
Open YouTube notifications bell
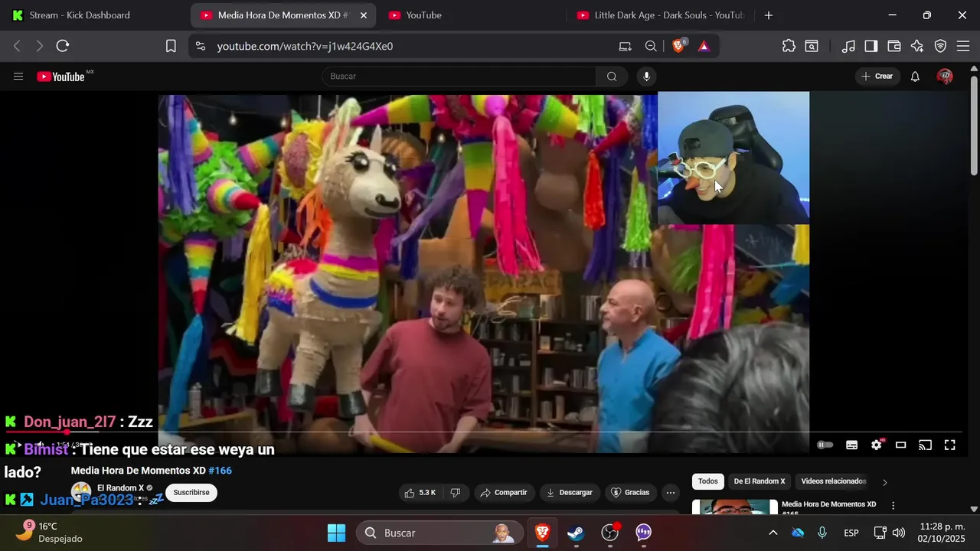tap(915, 77)
